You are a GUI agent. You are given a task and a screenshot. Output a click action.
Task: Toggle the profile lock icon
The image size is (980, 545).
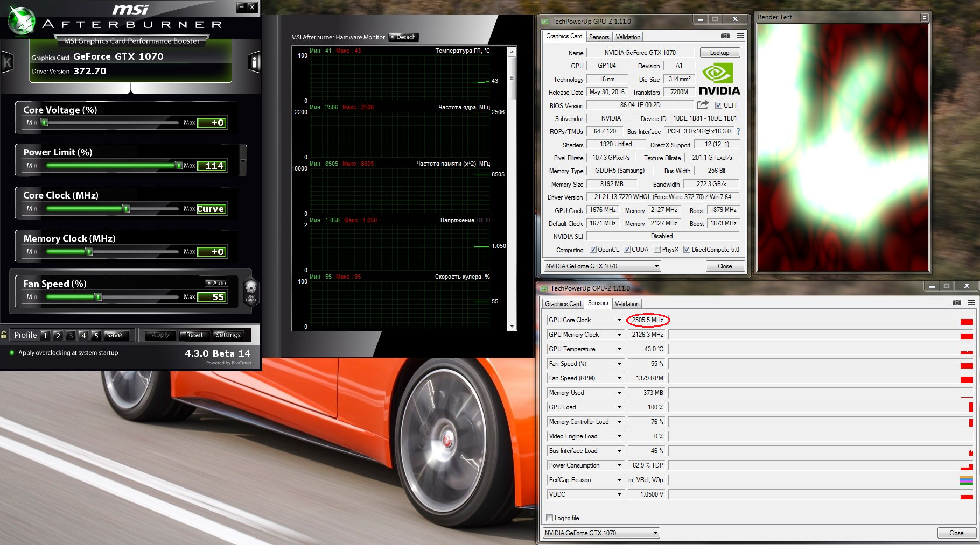click(x=4, y=335)
